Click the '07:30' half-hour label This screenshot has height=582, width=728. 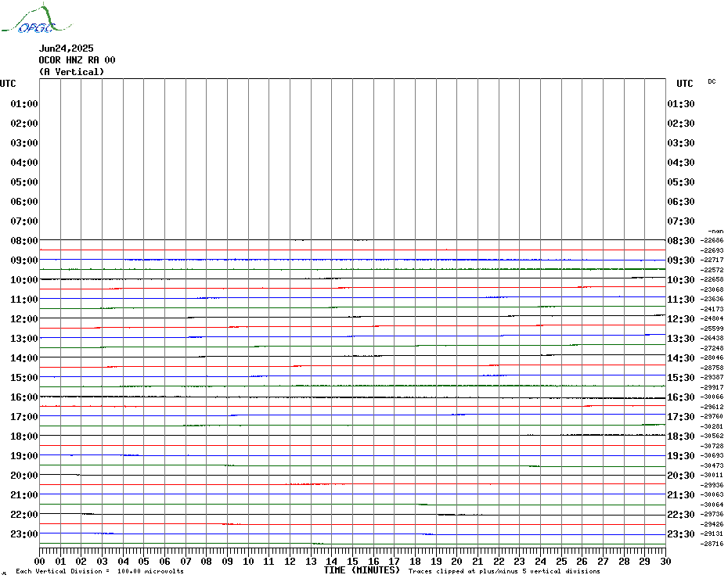coord(681,221)
